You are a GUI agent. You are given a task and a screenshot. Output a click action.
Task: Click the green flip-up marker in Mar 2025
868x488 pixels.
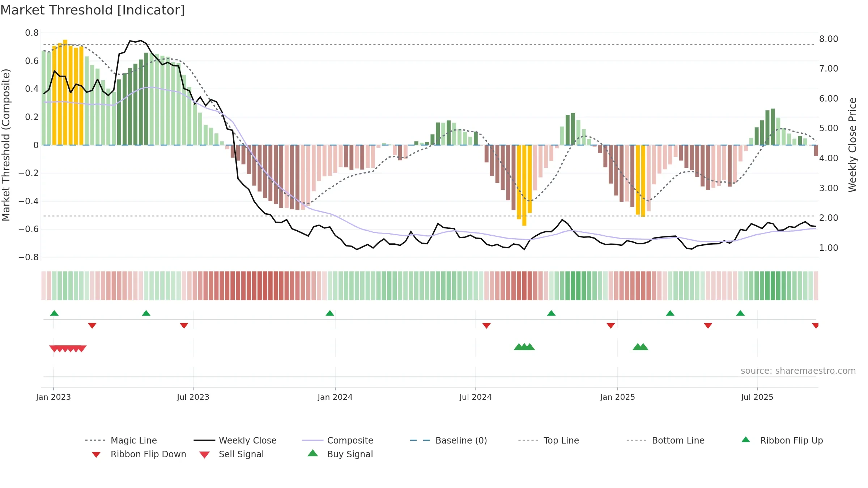[670, 313]
